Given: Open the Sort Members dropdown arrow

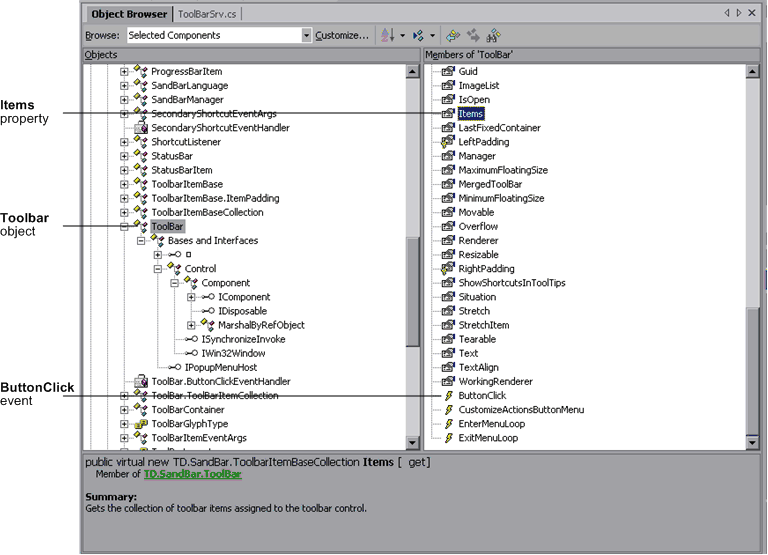Looking at the screenshot, I should point(432,35).
